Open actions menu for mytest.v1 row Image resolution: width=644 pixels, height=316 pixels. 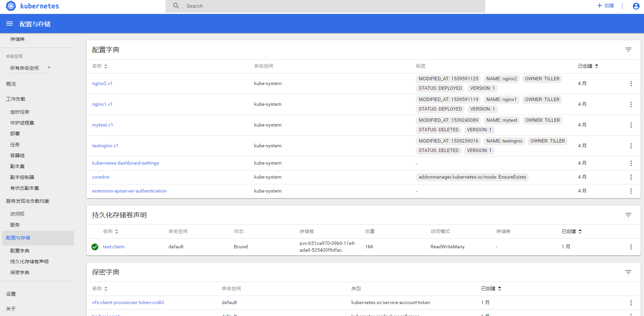tap(631, 125)
